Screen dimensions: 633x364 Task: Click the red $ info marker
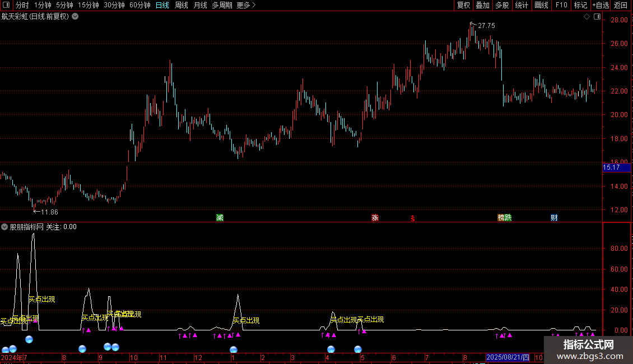[413, 218]
